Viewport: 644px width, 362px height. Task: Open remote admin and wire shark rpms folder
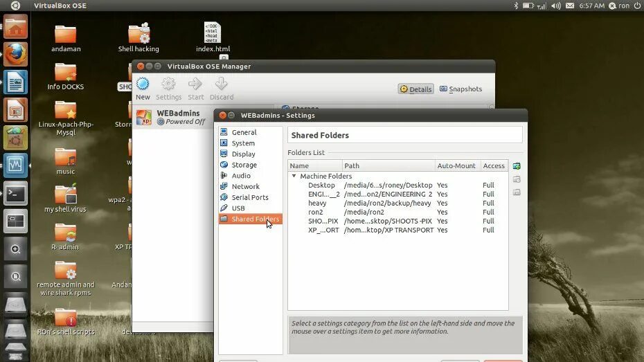coord(66,278)
